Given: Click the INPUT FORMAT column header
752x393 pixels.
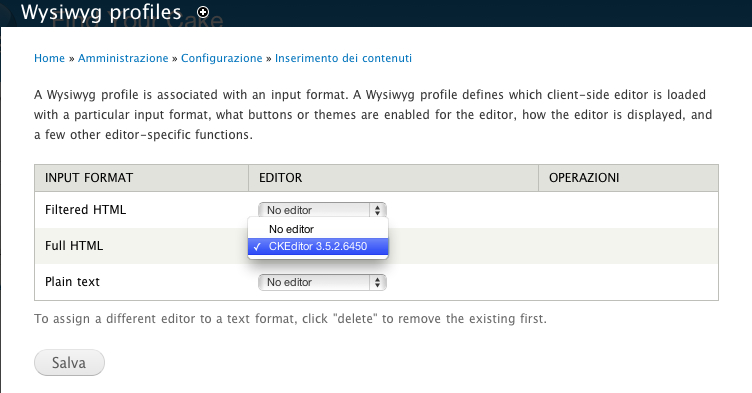Looking at the screenshot, I should coord(89,178).
